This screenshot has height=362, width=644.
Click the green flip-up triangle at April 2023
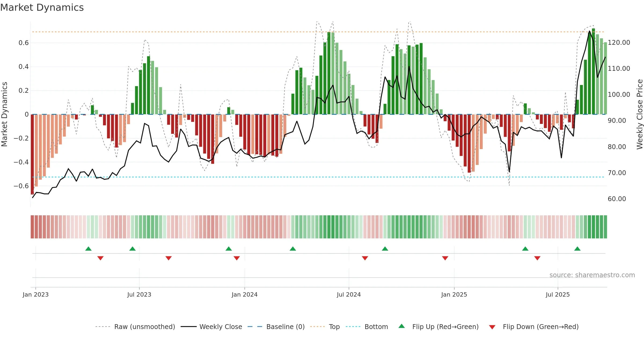tap(88, 249)
